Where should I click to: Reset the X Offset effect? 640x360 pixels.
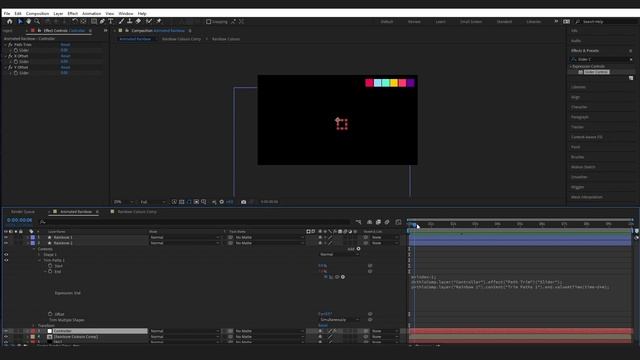[x=65, y=56]
